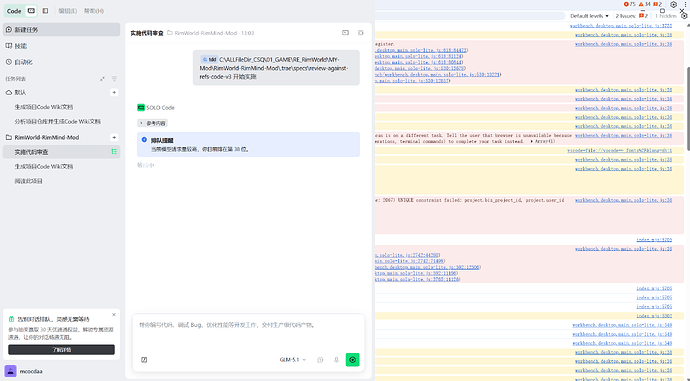This screenshot has width=690, height=381.
Task: Expand the Array(4) object in console
Action: click(543, 142)
